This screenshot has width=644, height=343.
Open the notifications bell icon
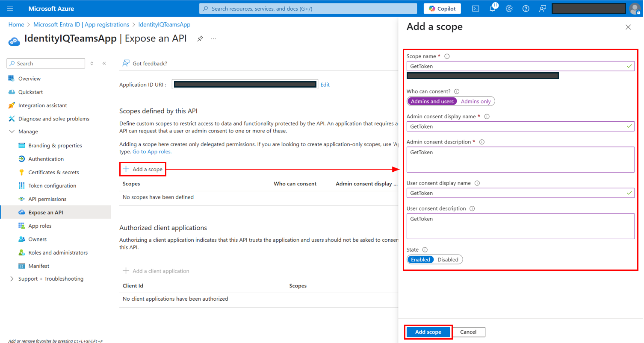pos(492,9)
